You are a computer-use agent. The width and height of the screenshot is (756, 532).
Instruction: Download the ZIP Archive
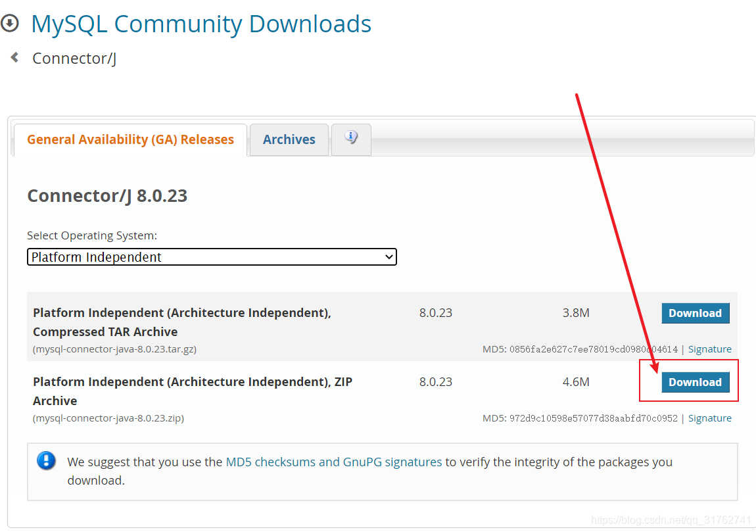(x=696, y=382)
